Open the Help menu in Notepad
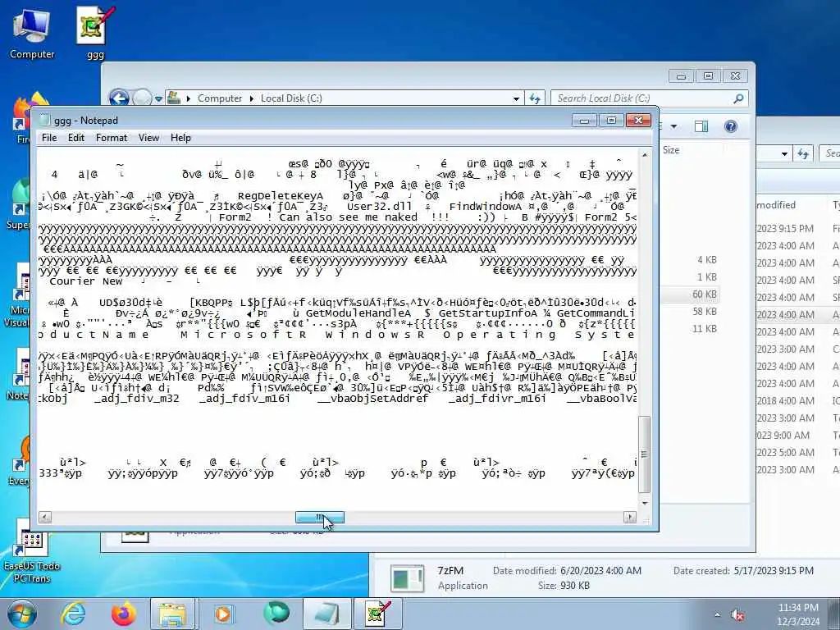Screen dimensions: 840x630 180,138
